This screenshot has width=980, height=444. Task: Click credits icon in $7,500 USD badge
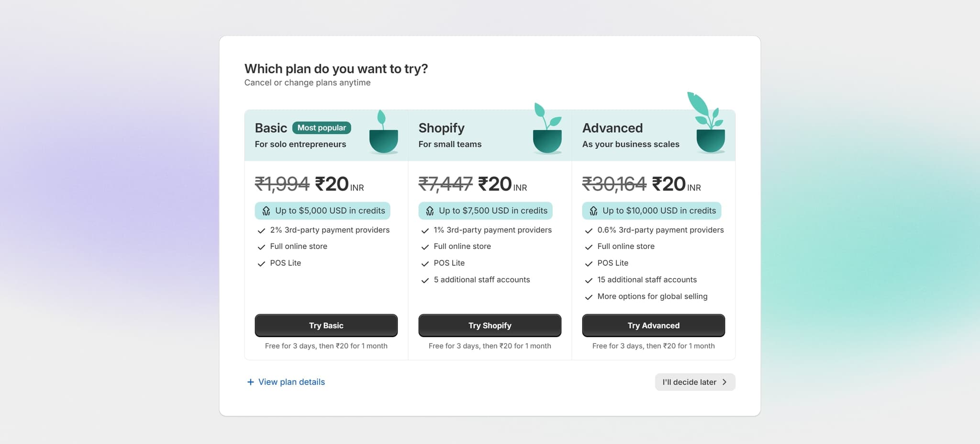[x=430, y=211]
